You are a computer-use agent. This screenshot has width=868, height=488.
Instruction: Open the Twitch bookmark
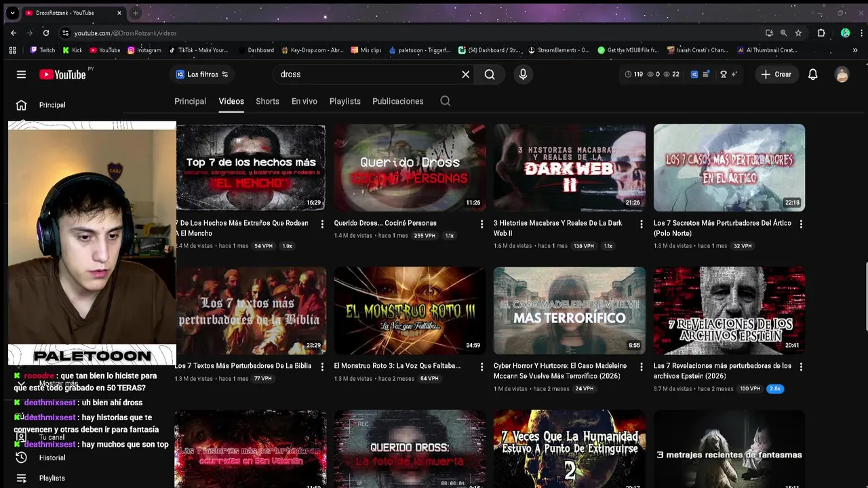[43, 50]
